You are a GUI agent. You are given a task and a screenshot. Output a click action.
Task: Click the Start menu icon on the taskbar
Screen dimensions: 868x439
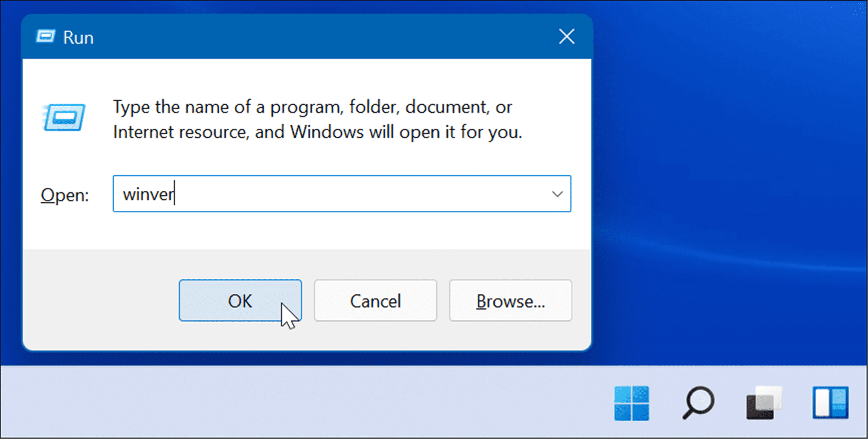(632, 403)
